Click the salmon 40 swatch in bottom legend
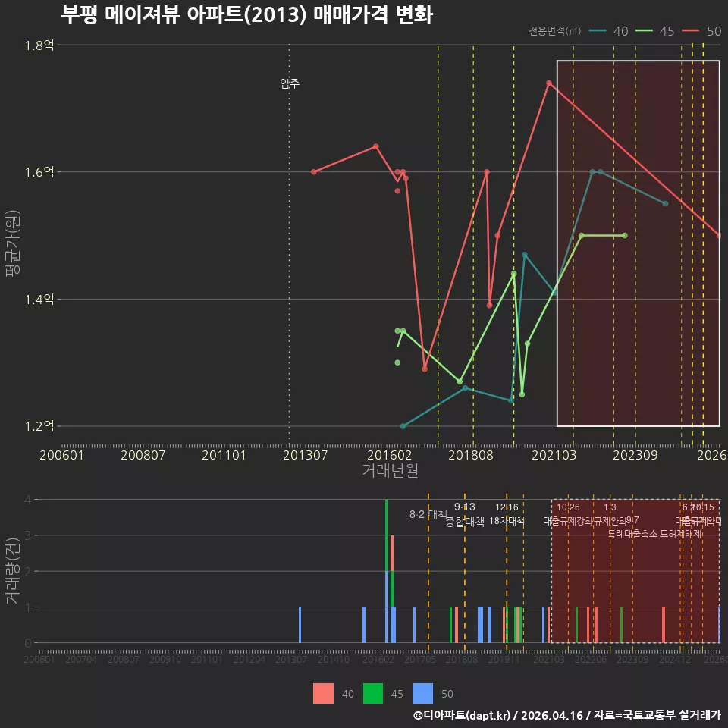This screenshot has width=728, height=728. click(323, 694)
